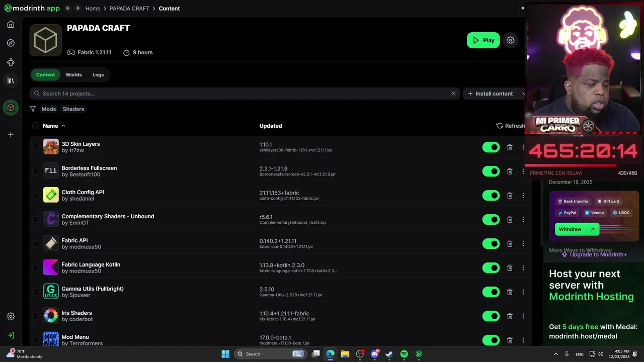Click the sign-in arrow icon in sidebar

pos(11,335)
